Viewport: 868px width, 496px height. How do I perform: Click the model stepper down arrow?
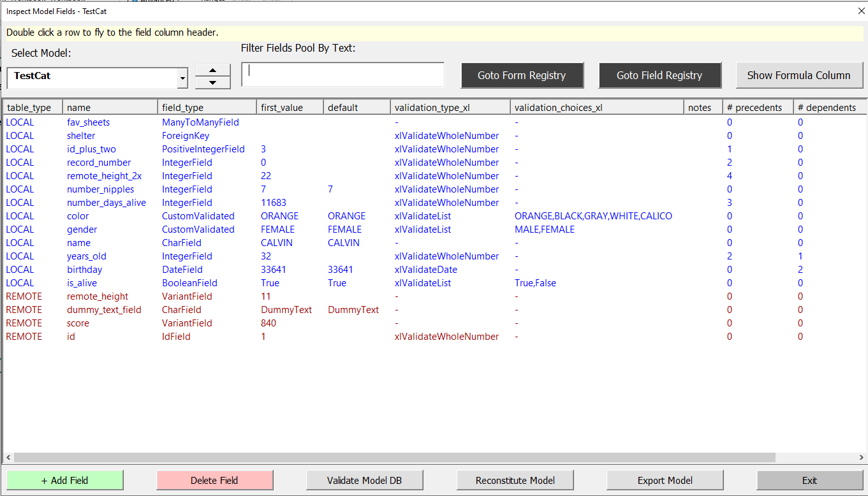click(212, 83)
